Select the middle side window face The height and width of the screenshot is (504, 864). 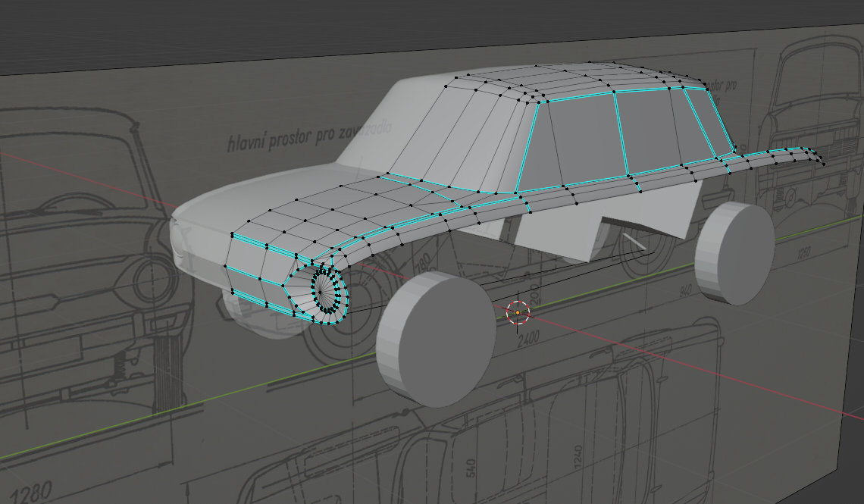tap(650, 132)
